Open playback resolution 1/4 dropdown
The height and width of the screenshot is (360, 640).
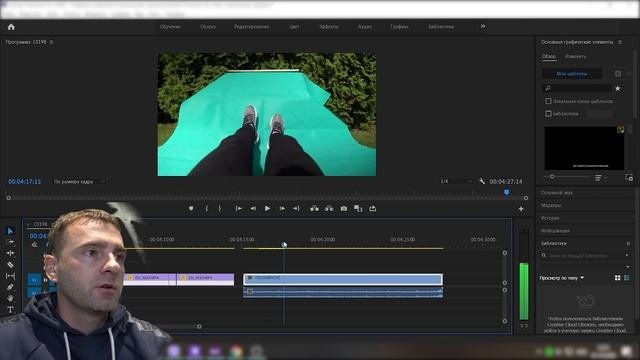tap(456, 181)
